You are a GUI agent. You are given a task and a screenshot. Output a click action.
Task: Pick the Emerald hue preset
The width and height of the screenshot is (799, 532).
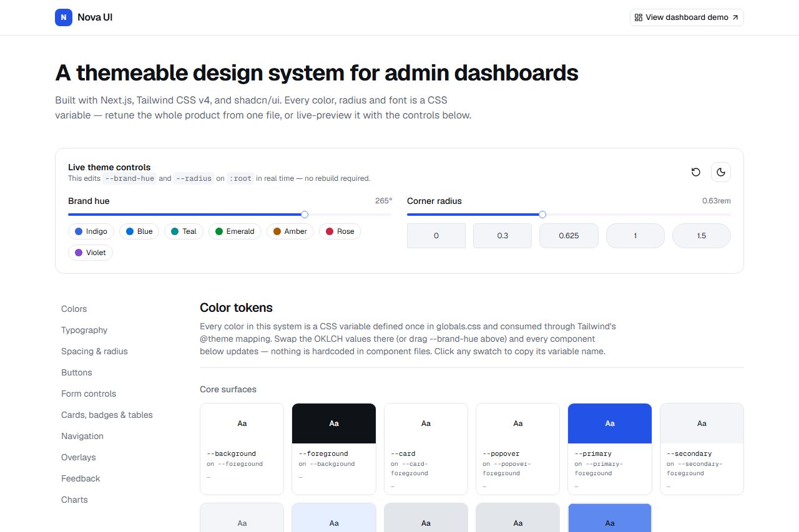coord(235,231)
